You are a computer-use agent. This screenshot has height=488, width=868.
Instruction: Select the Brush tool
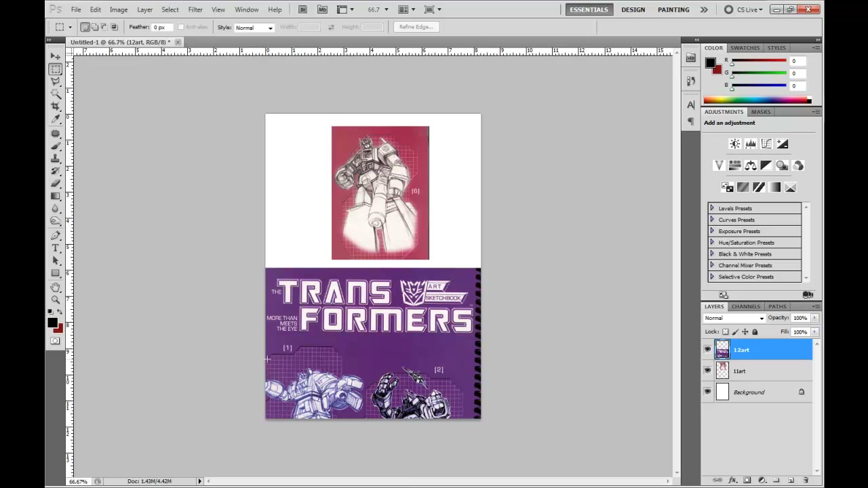pos(56,146)
